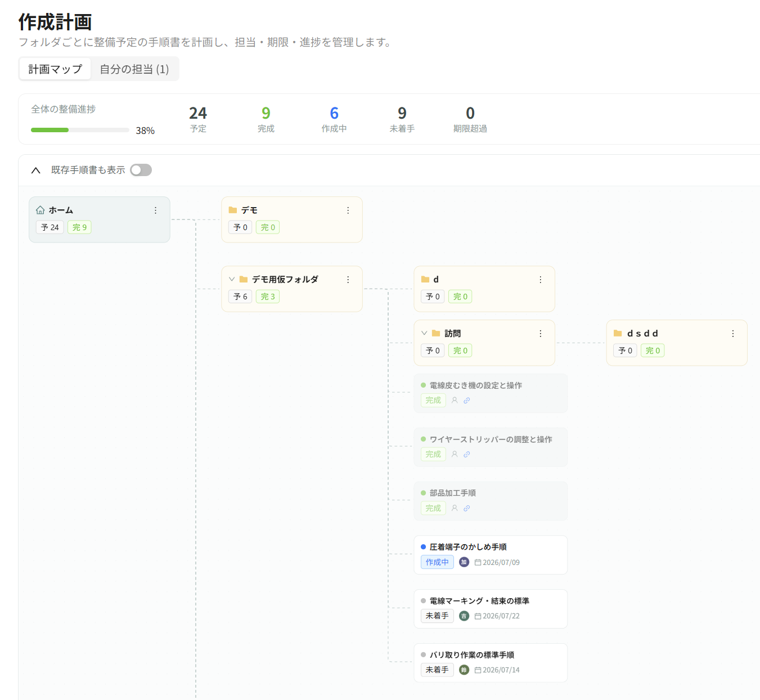Screen dimensions: 760x700
Task: Collapse the 訪問 folder chevron
Action: coord(424,333)
